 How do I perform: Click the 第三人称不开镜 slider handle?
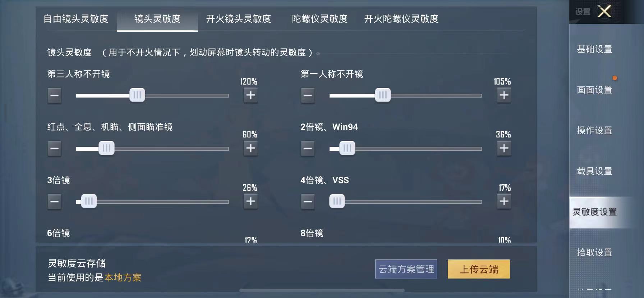pyautogui.click(x=137, y=95)
